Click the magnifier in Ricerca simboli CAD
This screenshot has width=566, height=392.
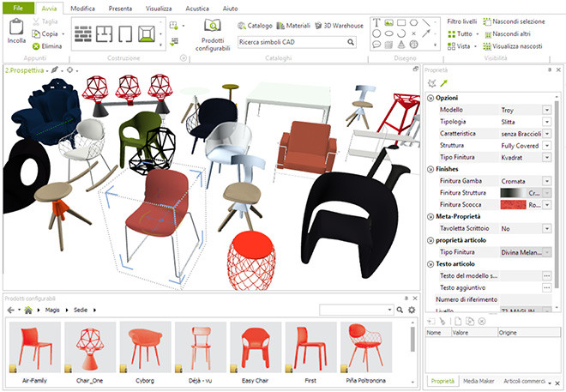[351, 42]
